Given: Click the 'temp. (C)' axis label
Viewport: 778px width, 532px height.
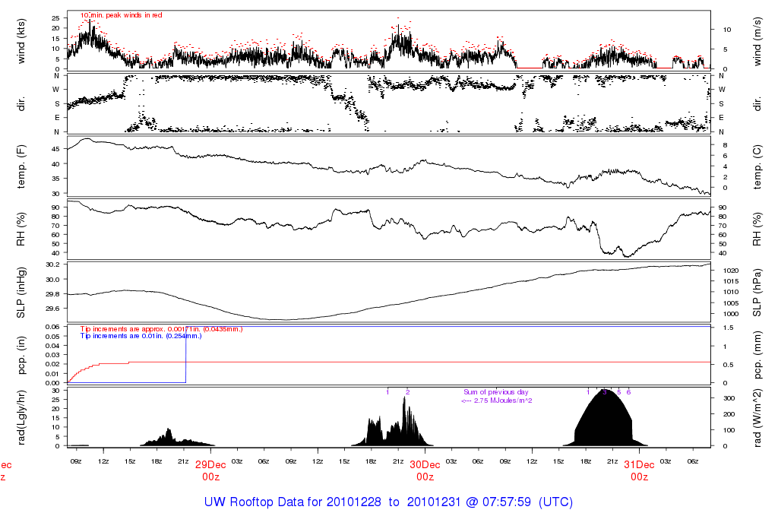Looking at the screenshot, I should click(757, 166).
